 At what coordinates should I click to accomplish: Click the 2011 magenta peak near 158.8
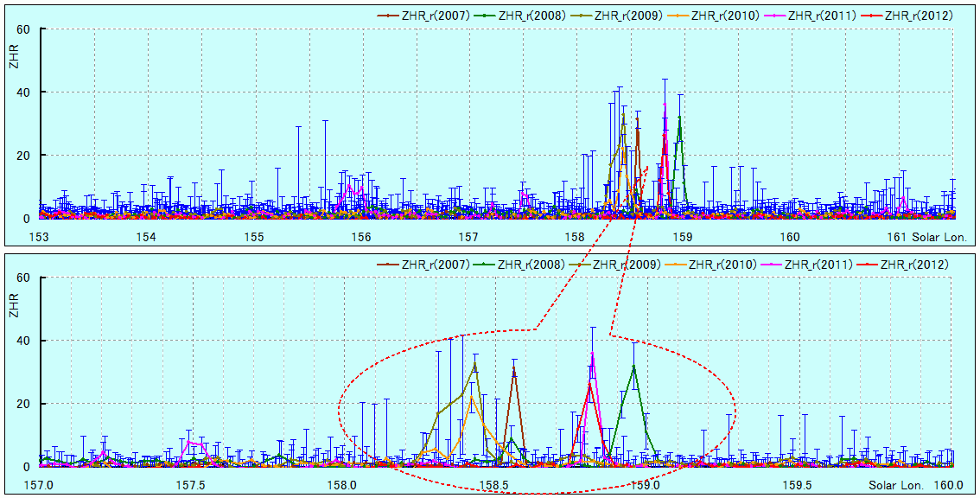pos(593,354)
